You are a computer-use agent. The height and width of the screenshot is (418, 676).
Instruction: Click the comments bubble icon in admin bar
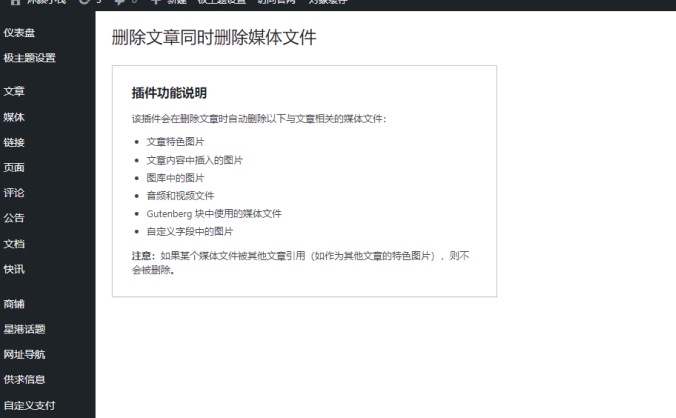(x=120, y=3)
